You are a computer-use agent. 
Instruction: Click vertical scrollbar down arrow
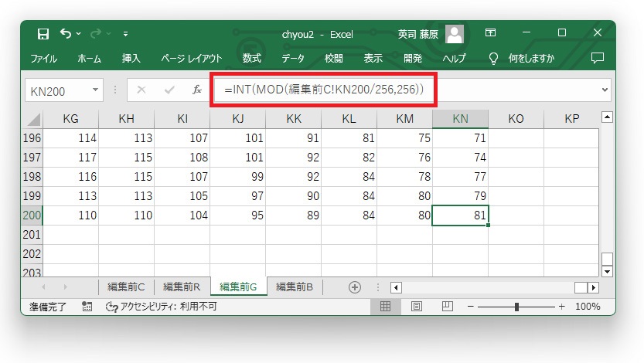[x=607, y=271]
